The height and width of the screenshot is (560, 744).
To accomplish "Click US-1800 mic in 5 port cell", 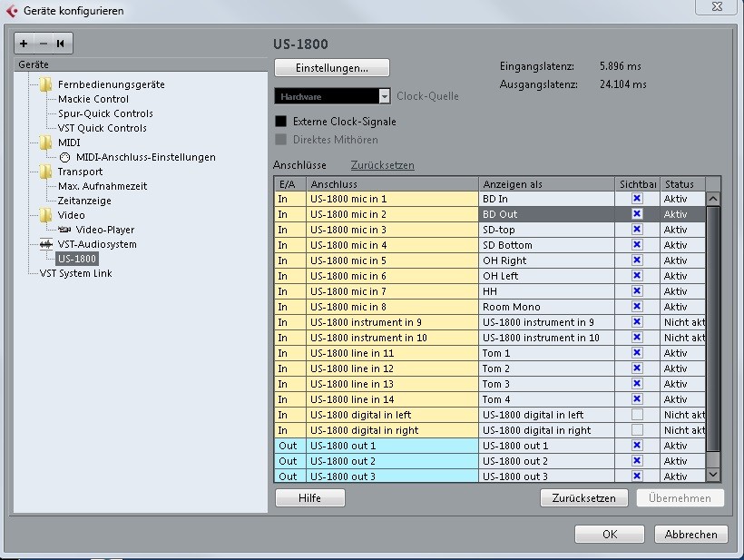I will 392,260.
